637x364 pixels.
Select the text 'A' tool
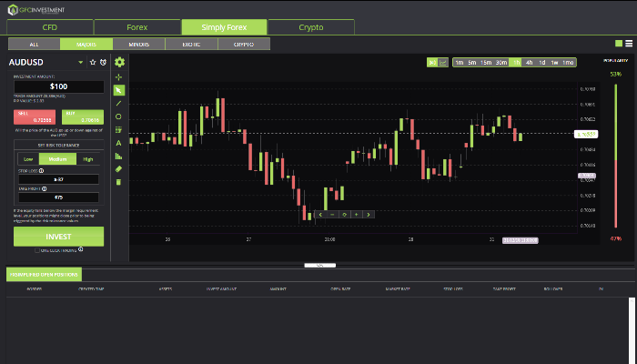tap(118, 143)
